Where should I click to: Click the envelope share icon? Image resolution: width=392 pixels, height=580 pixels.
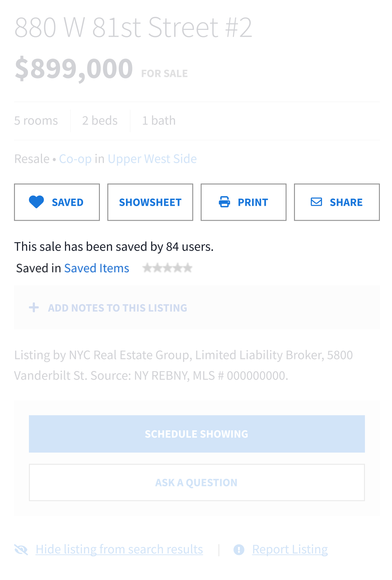point(316,202)
